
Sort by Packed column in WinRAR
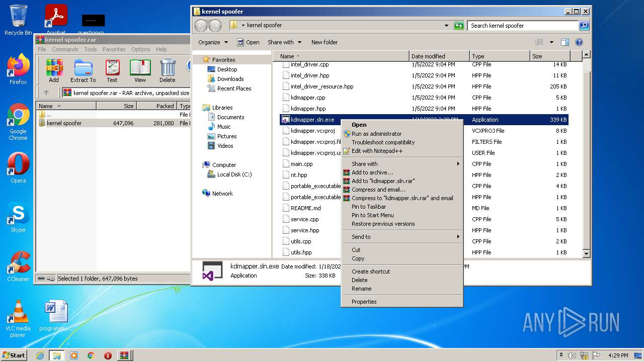tap(156, 106)
